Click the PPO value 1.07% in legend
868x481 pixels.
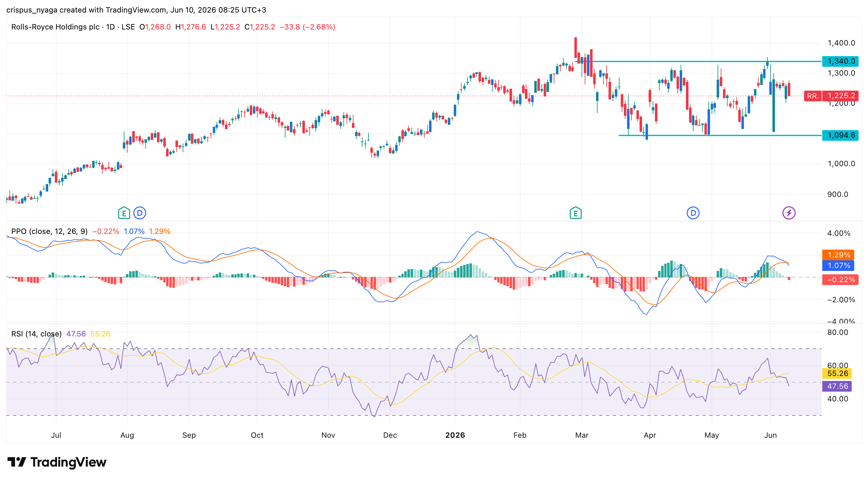134,231
